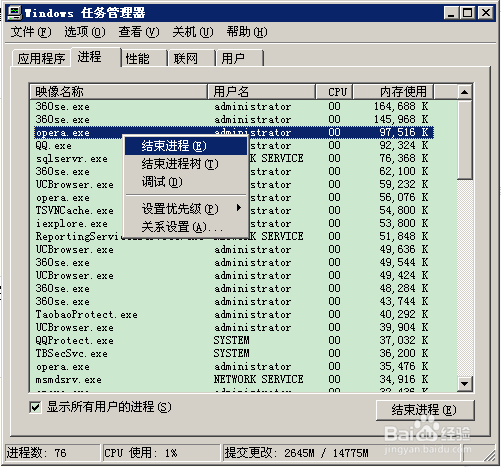Click the highlighted 97,516 K memory value

tap(404, 133)
